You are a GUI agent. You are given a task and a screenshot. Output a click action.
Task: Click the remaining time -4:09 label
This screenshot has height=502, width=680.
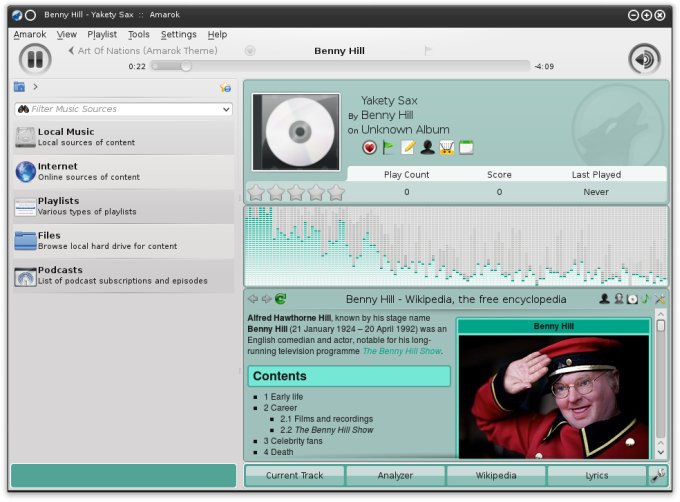[x=544, y=66]
